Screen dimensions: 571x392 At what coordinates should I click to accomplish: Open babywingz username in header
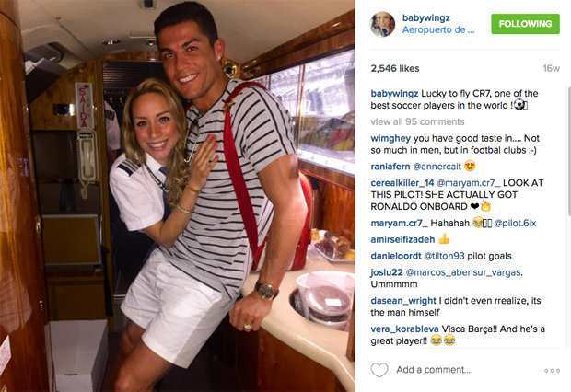point(426,17)
